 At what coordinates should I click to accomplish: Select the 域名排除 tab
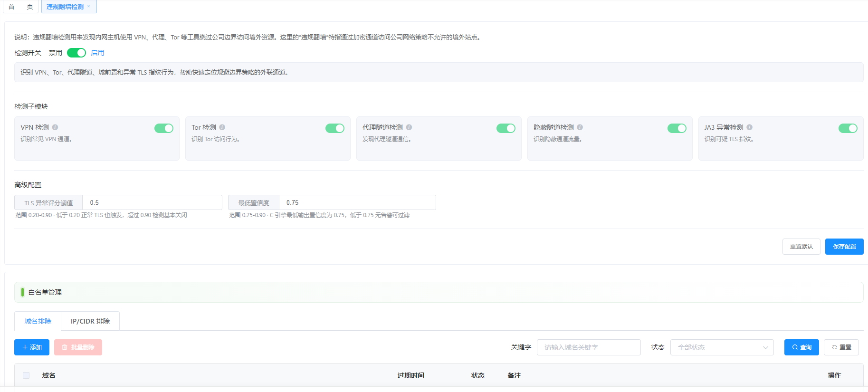(x=38, y=321)
